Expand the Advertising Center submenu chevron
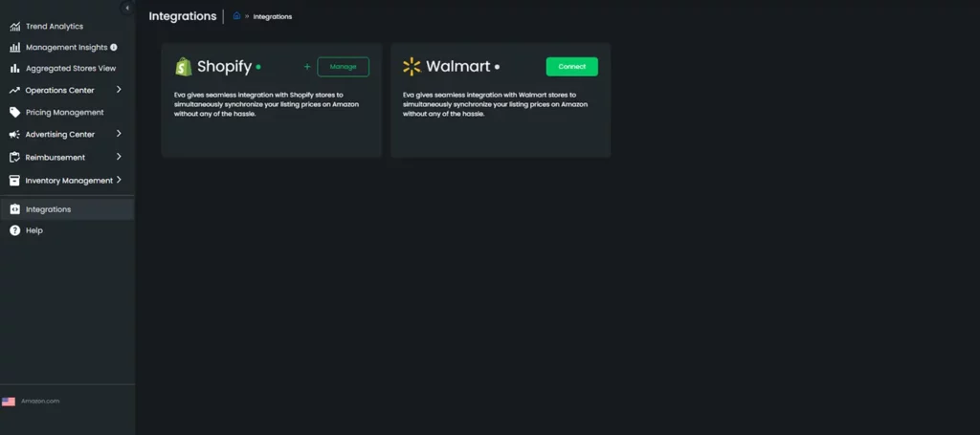The image size is (980, 435). click(119, 134)
